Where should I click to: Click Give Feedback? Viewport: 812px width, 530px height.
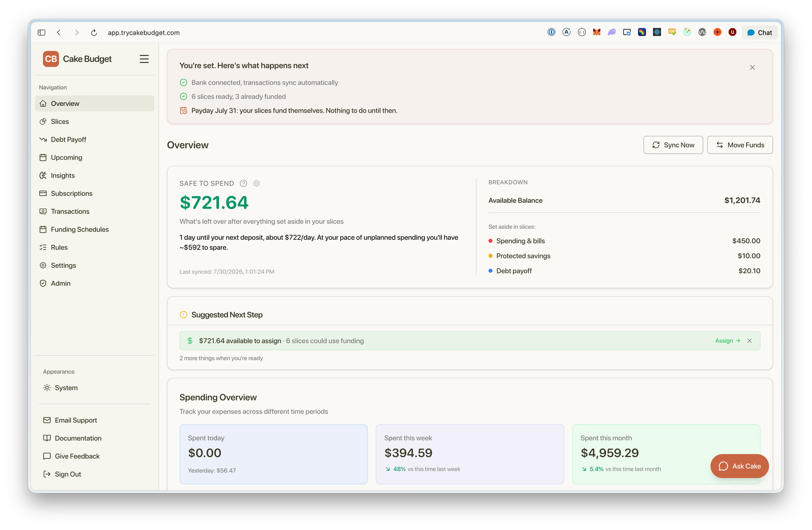(94, 456)
